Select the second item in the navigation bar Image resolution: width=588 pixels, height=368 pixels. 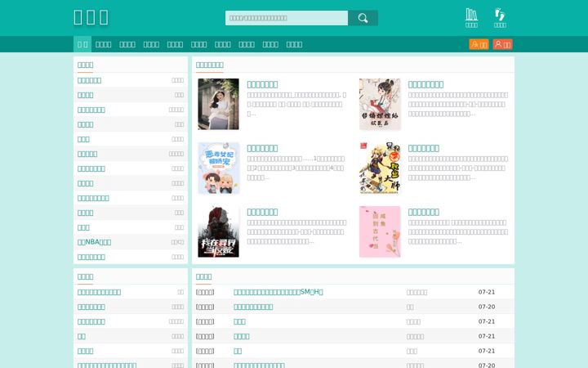[104, 44]
